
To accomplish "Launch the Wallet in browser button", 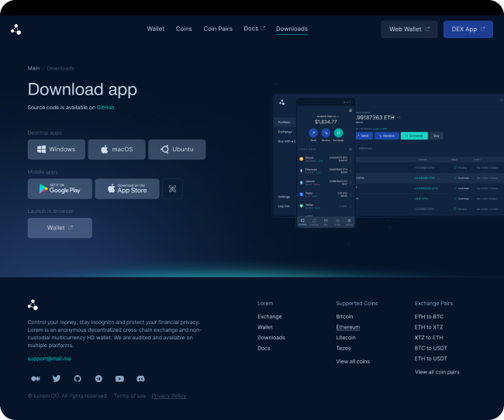I will tap(60, 228).
